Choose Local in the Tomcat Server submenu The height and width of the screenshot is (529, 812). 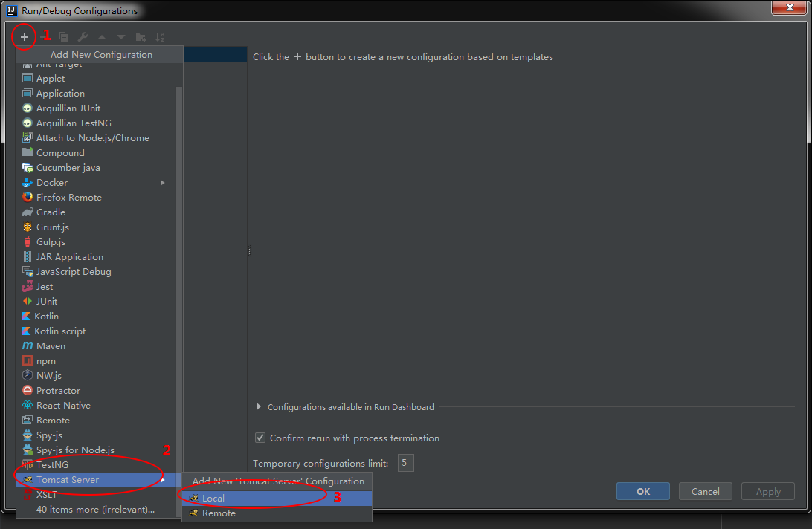[277, 498]
